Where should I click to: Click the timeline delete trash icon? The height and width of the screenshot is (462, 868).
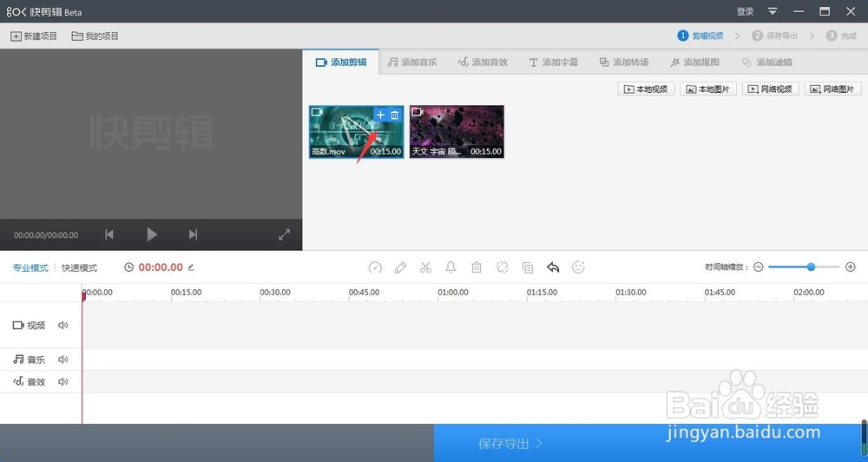tap(476, 267)
